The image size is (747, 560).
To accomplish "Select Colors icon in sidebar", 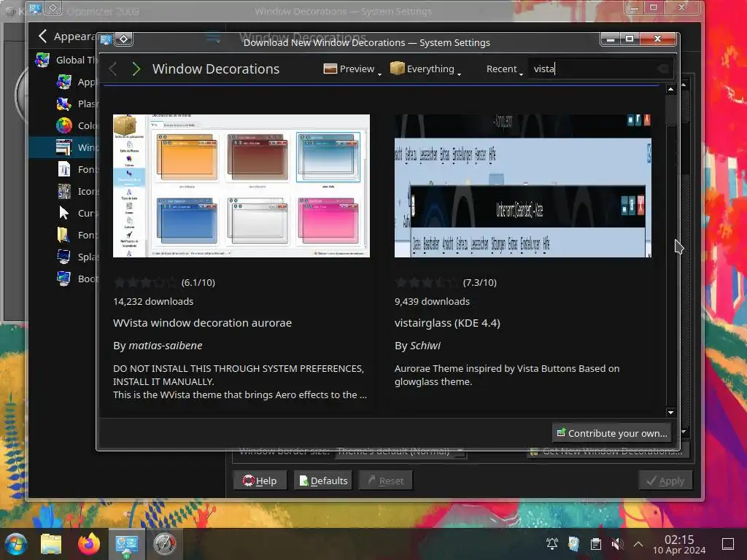I will 64,125.
